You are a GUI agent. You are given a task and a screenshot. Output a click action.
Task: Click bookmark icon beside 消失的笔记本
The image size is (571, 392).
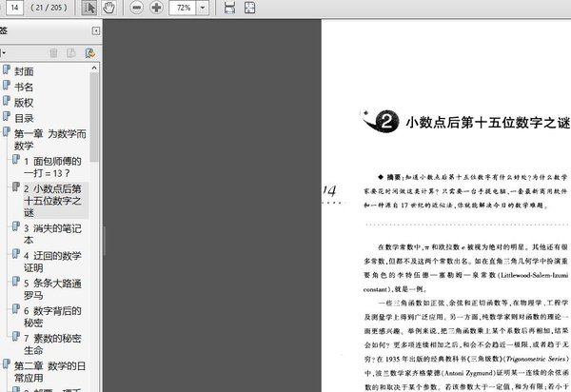(x=16, y=226)
